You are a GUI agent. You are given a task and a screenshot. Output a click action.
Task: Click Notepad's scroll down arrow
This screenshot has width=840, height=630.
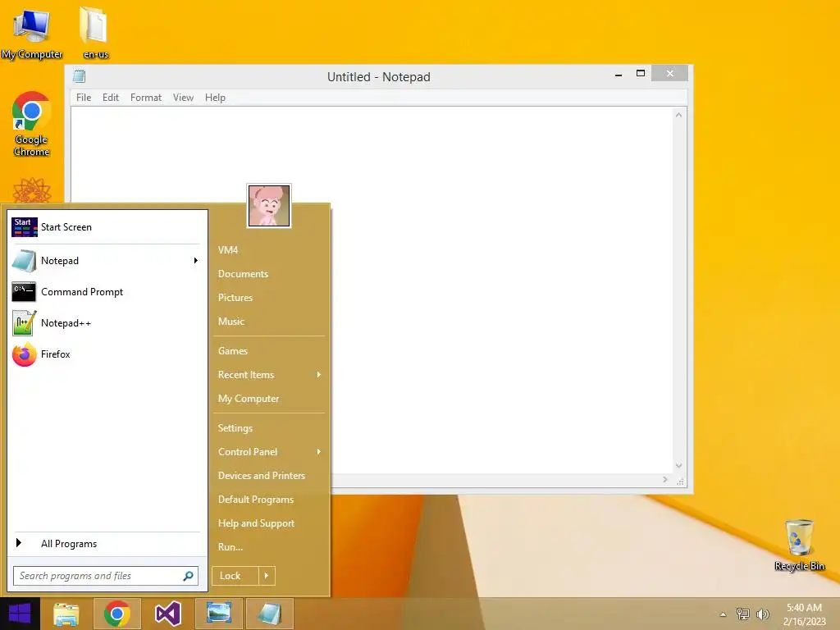[x=678, y=466]
